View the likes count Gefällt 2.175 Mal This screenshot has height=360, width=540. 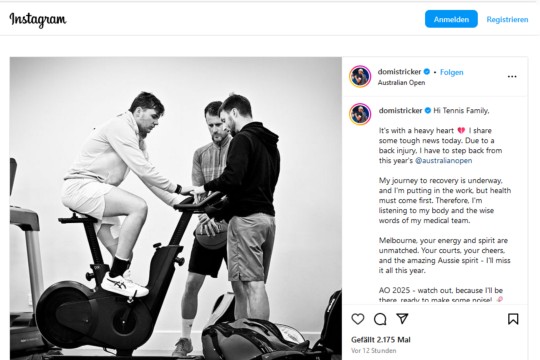click(x=381, y=340)
